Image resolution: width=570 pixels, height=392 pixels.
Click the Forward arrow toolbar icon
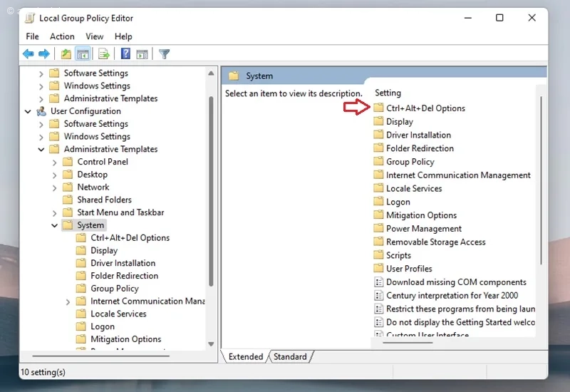(44, 54)
